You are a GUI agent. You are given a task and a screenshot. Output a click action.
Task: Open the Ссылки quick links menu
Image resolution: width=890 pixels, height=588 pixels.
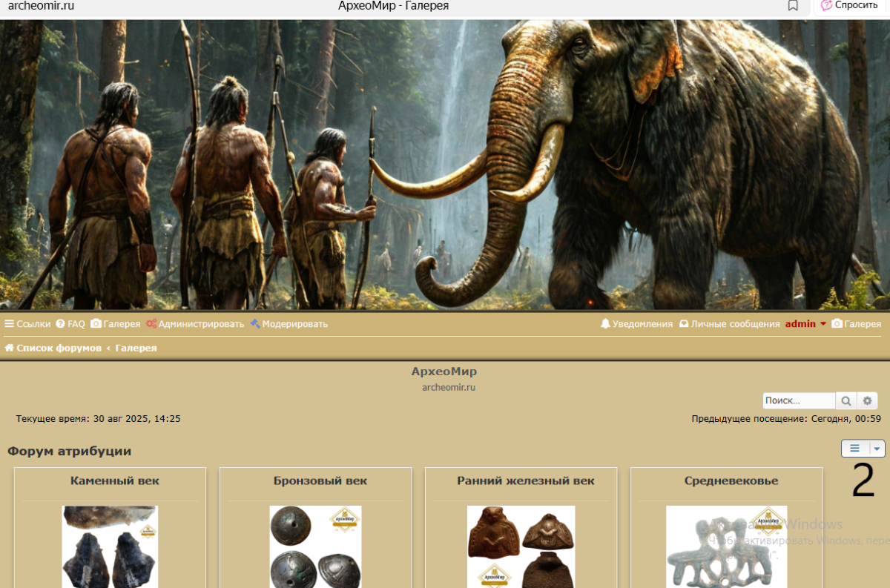(27, 324)
